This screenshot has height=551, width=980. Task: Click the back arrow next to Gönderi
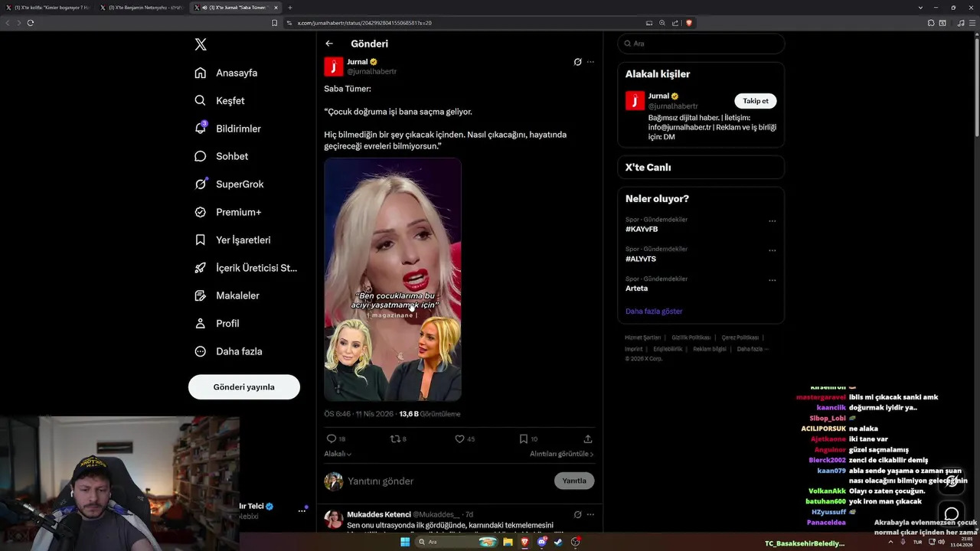[x=329, y=44]
